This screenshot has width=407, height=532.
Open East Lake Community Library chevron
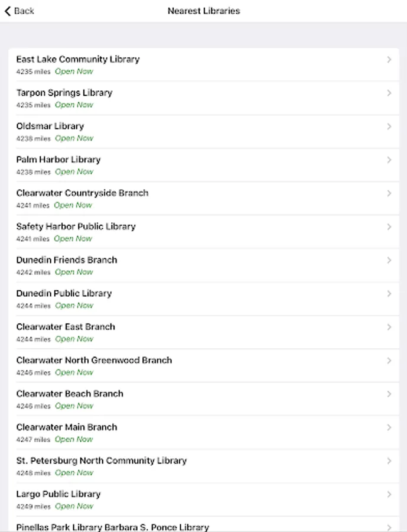(x=389, y=60)
